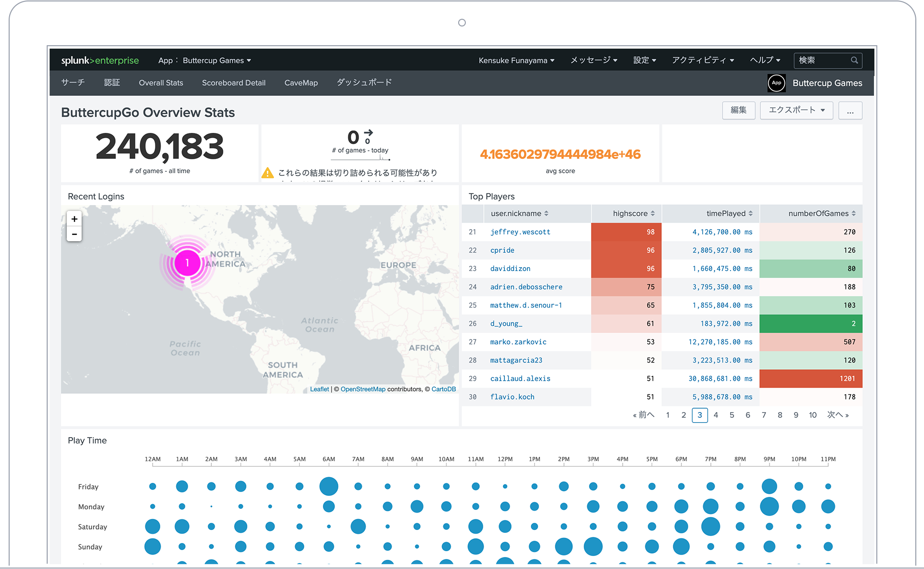Image resolution: width=924 pixels, height=569 pixels.
Task: Open the Leaflet link
Action: click(x=320, y=389)
